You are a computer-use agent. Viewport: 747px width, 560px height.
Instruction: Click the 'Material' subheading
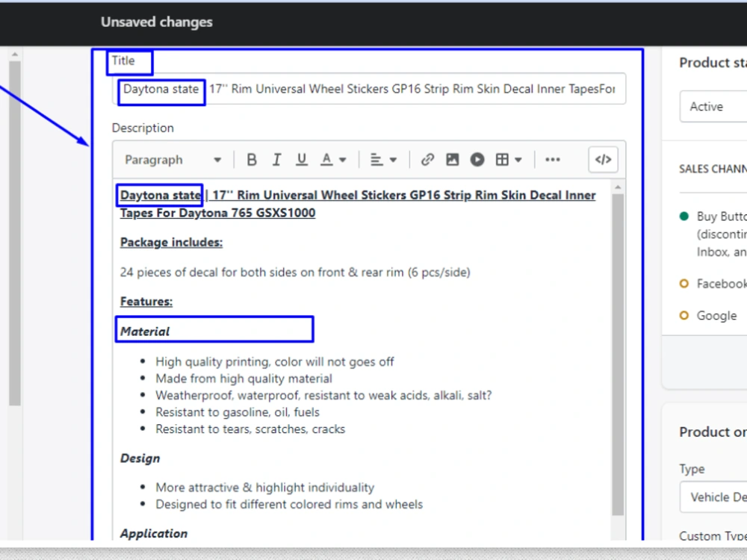(145, 332)
